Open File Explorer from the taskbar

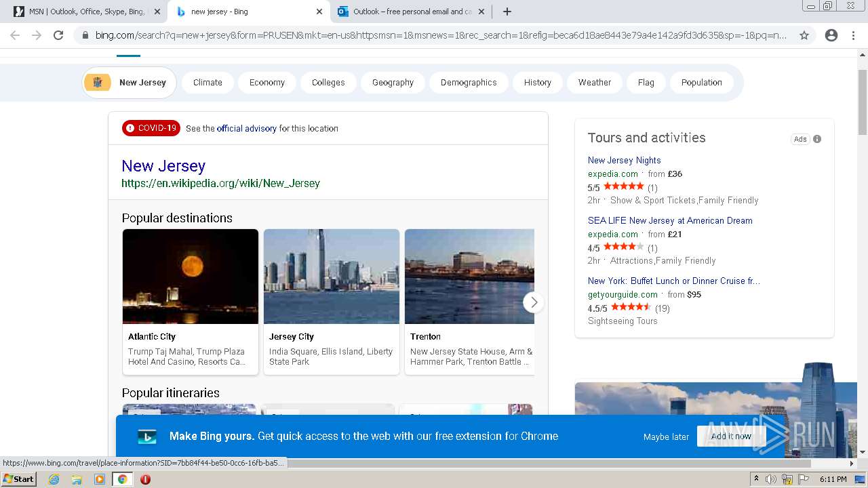77,479
